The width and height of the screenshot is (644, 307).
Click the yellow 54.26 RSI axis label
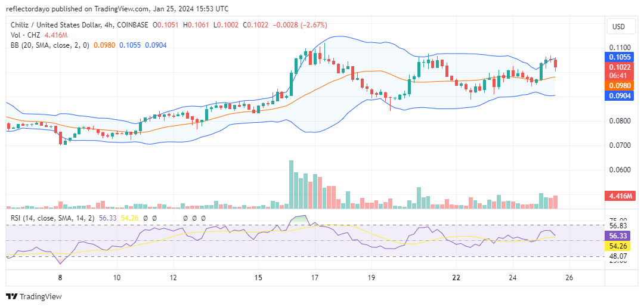[618, 246]
